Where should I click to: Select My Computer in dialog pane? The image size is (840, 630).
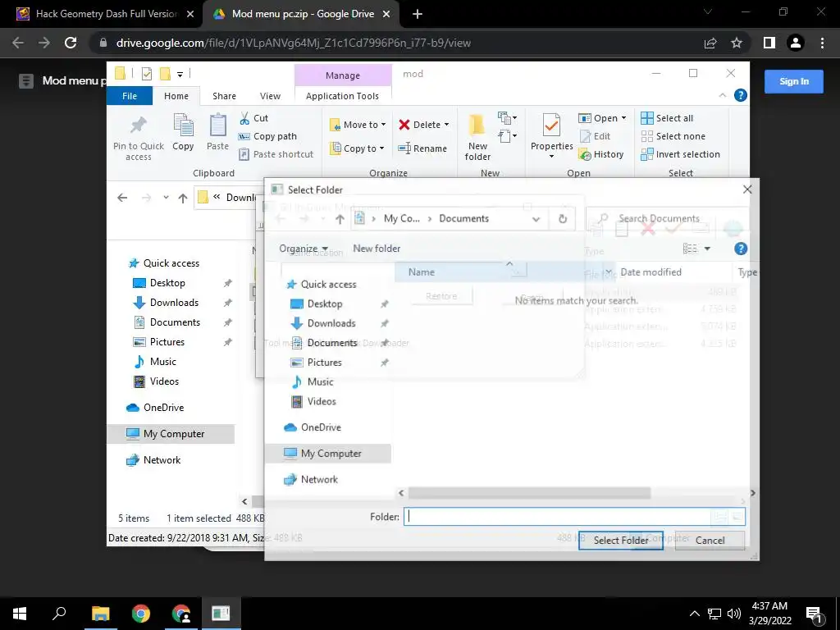(x=331, y=453)
